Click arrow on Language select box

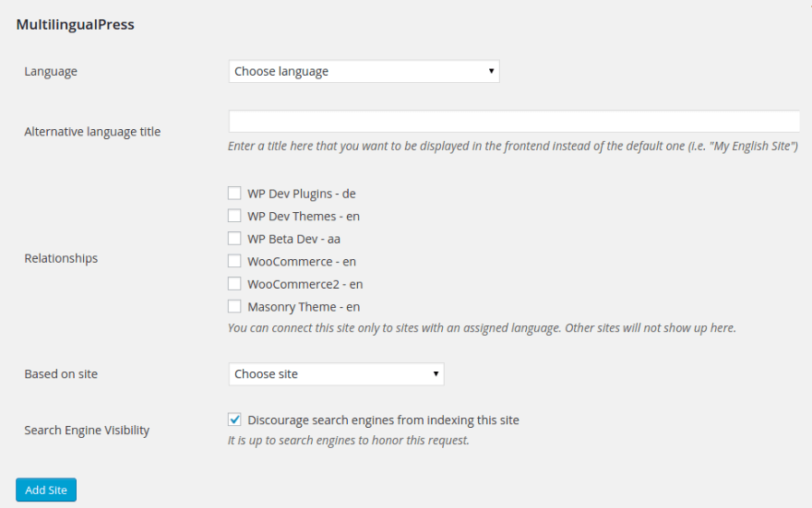491,71
